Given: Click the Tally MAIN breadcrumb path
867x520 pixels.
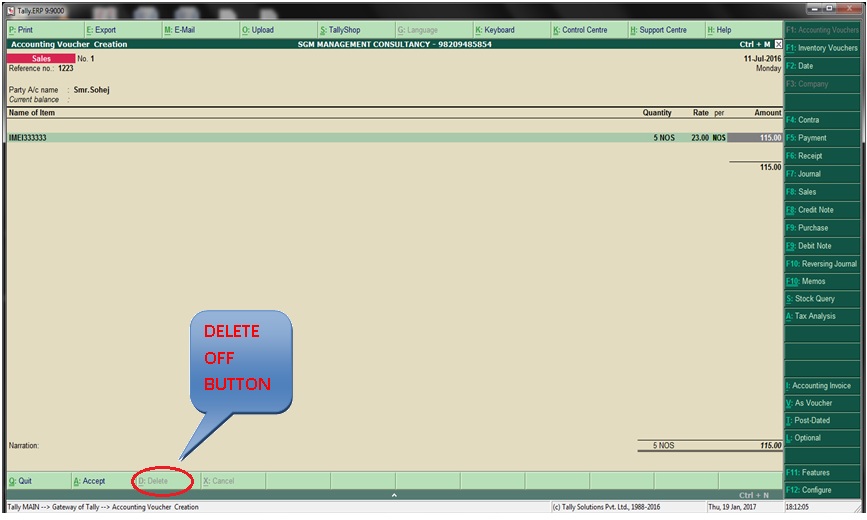Looking at the screenshot, I should pyautogui.click(x=103, y=507).
